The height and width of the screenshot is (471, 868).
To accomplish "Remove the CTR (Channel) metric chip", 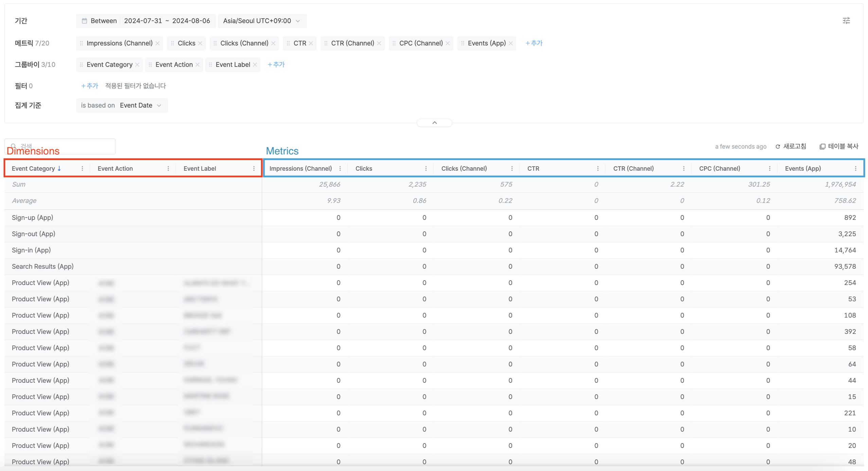I will pyautogui.click(x=379, y=43).
